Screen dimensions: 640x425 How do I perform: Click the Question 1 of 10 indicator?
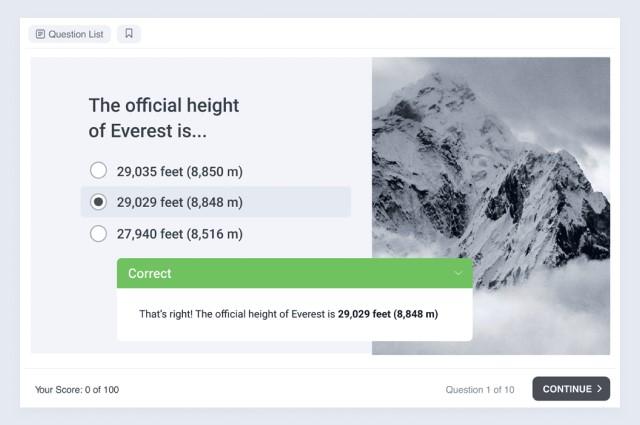click(x=480, y=389)
